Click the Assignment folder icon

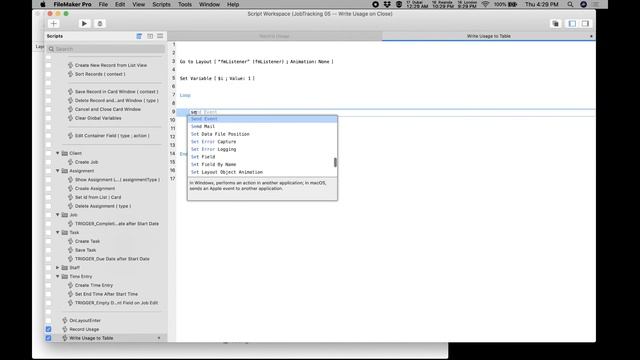pos(64,171)
